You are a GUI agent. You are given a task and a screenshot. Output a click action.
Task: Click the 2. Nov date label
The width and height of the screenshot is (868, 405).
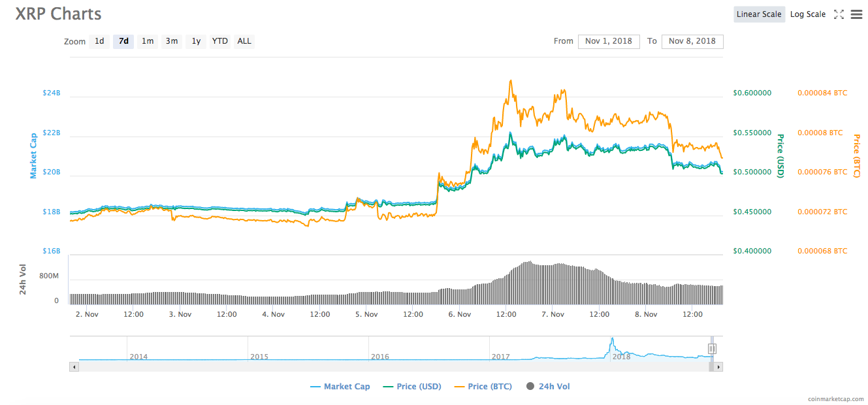coord(86,314)
